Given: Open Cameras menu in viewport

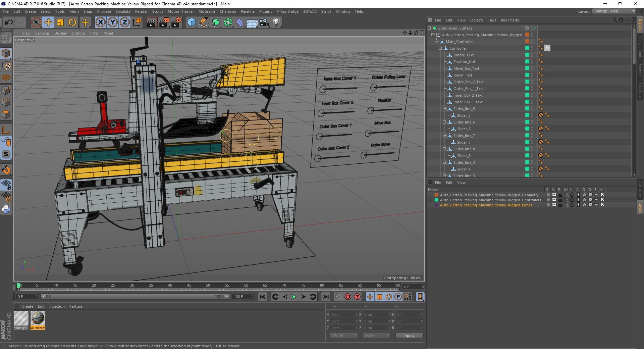Looking at the screenshot, I should point(42,33).
